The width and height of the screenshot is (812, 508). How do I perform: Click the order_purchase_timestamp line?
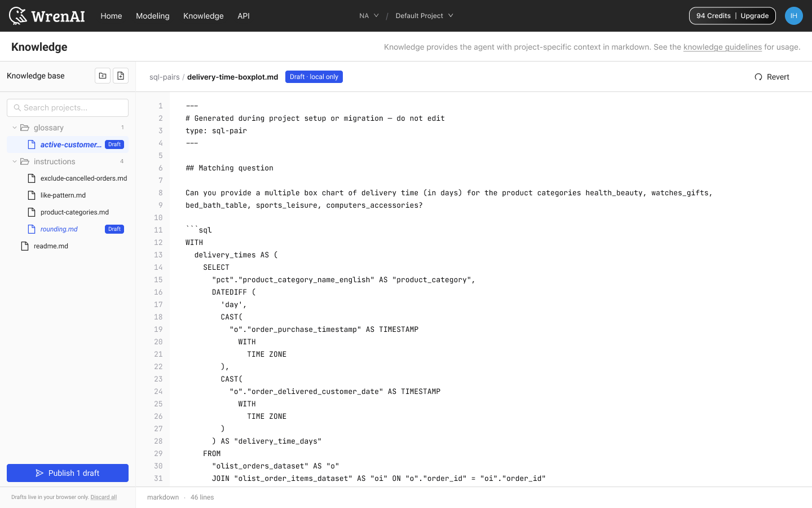324,330
